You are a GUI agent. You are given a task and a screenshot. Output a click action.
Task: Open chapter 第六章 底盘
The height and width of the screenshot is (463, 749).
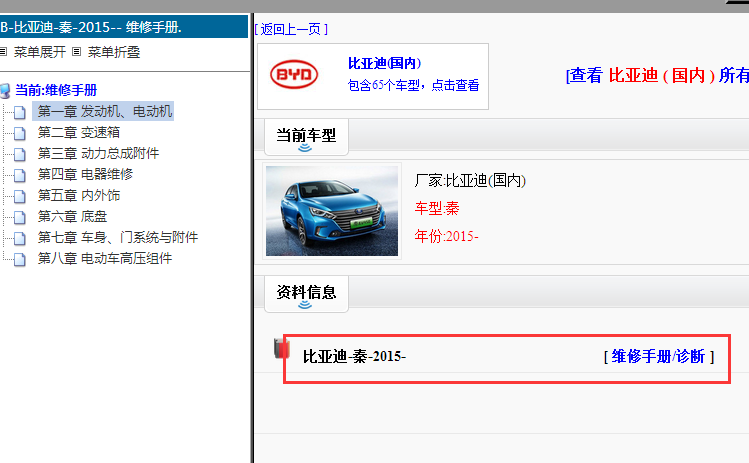click(72, 216)
